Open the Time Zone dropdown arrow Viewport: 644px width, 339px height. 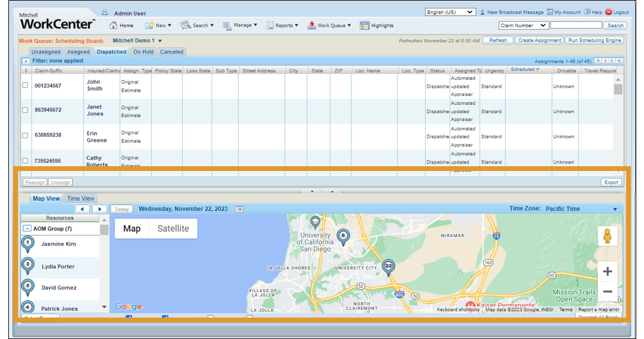tap(615, 209)
